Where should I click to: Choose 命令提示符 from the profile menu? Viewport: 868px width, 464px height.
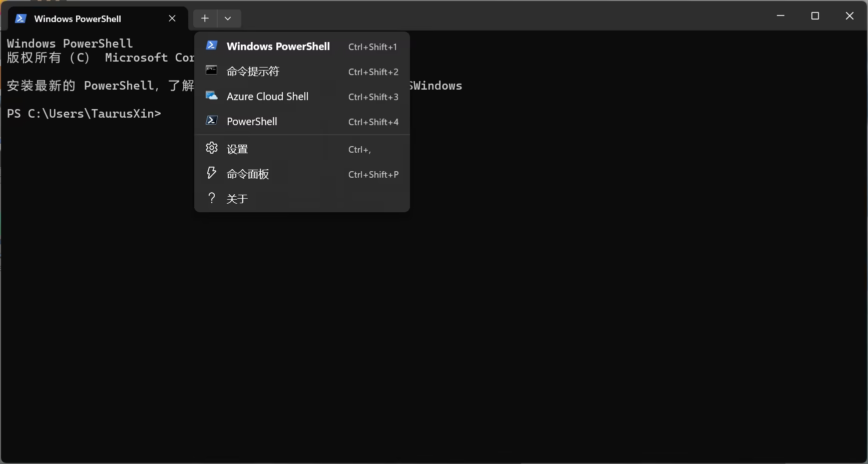pos(253,72)
